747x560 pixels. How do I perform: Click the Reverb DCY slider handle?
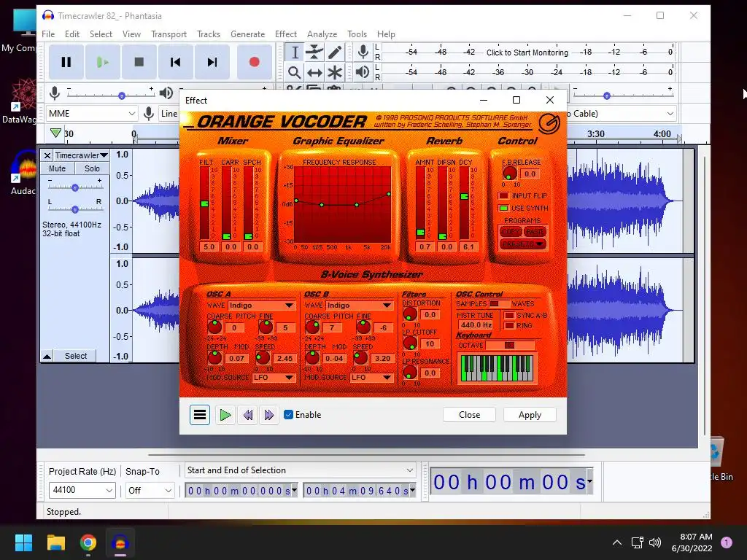[465, 196]
